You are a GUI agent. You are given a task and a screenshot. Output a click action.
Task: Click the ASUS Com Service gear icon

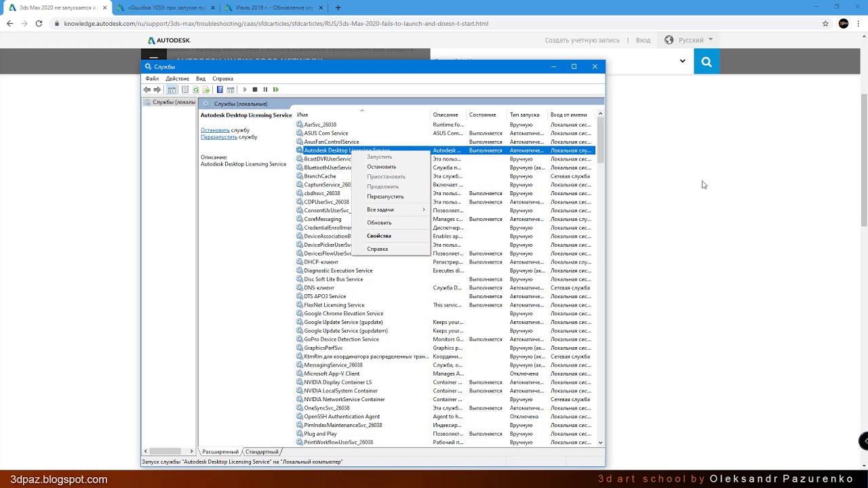point(300,134)
